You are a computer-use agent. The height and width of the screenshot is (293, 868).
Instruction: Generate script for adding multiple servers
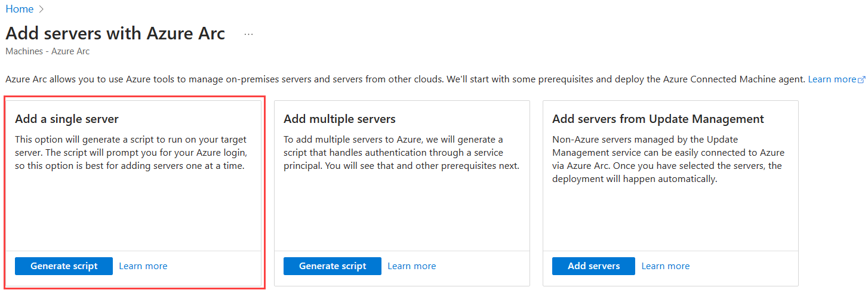point(333,266)
